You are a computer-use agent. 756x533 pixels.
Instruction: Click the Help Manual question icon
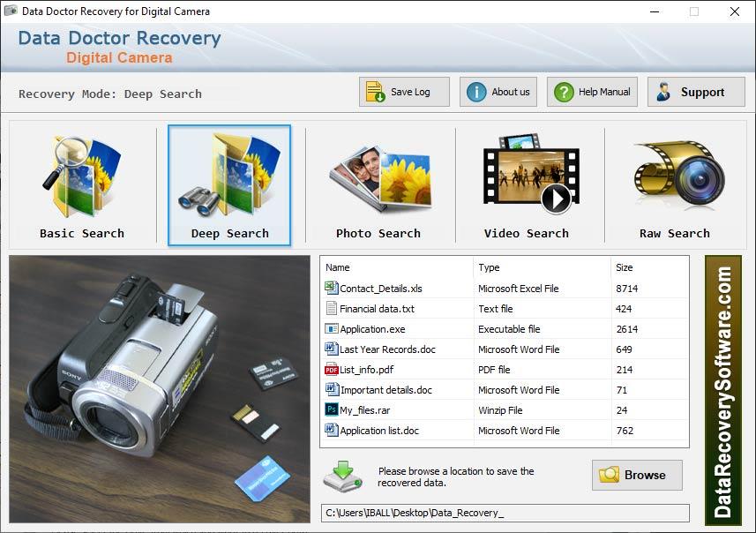tap(564, 92)
